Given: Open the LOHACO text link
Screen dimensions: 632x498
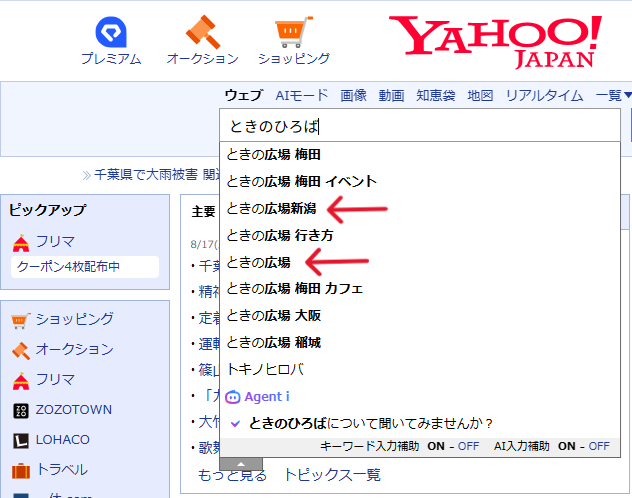Looking at the screenshot, I should point(62,440).
